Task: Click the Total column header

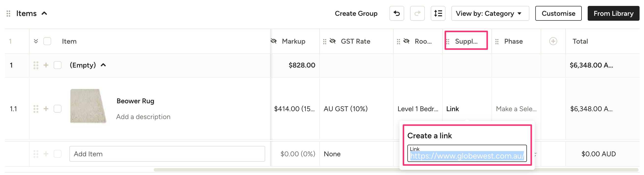Action: 580,41
